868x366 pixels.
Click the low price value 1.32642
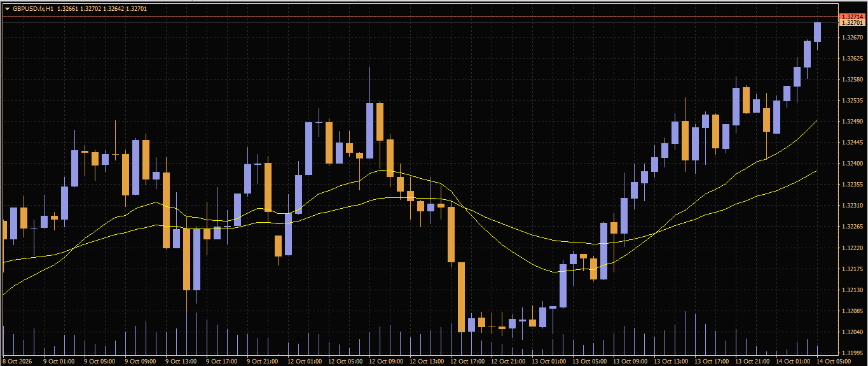(x=115, y=9)
